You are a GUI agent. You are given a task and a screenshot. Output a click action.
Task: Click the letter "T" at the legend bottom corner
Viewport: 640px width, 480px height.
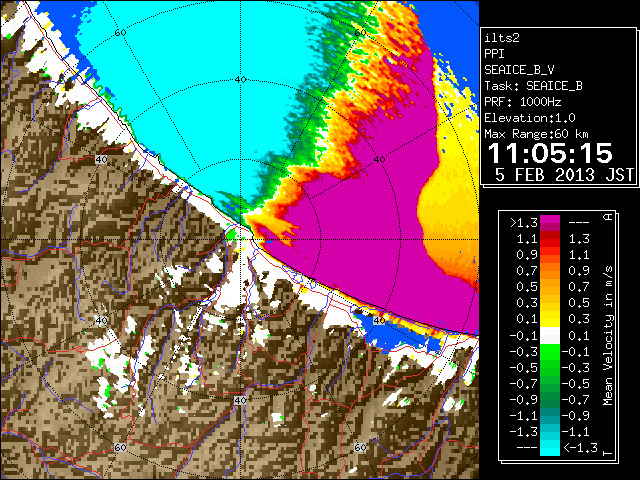click(608, 453)
